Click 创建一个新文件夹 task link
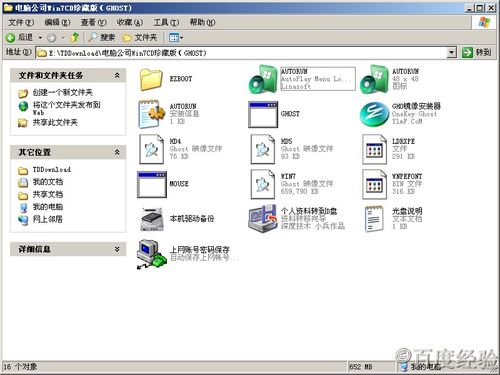 point(62,93)
